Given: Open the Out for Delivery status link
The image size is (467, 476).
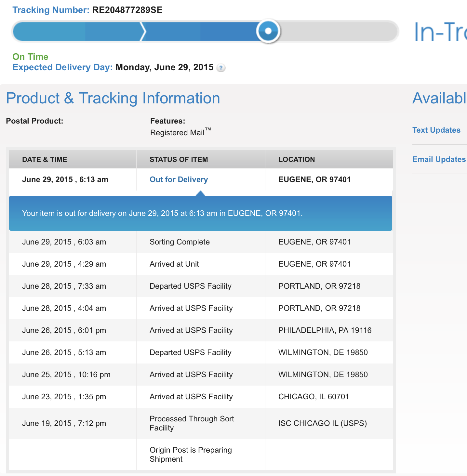Looking at the screenshot, I should coord(179,179).
